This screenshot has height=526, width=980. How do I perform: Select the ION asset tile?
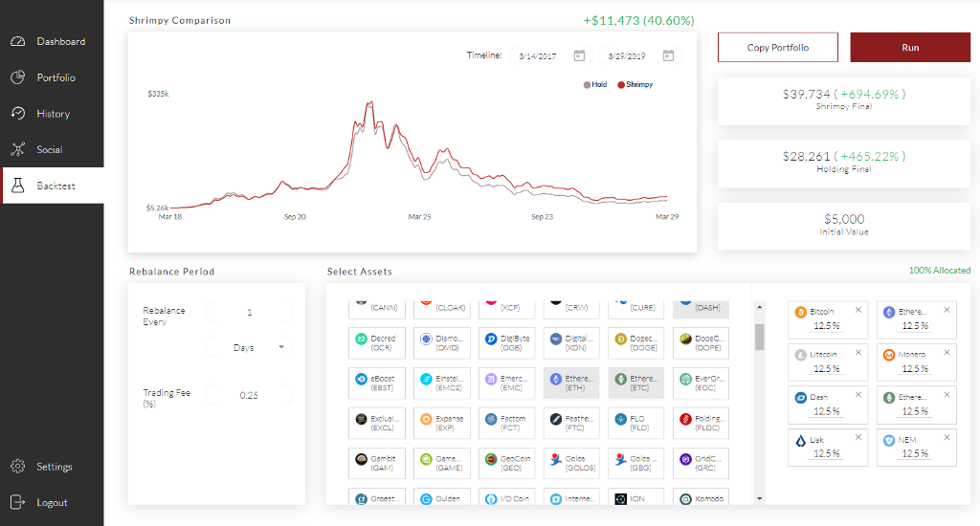636,496
